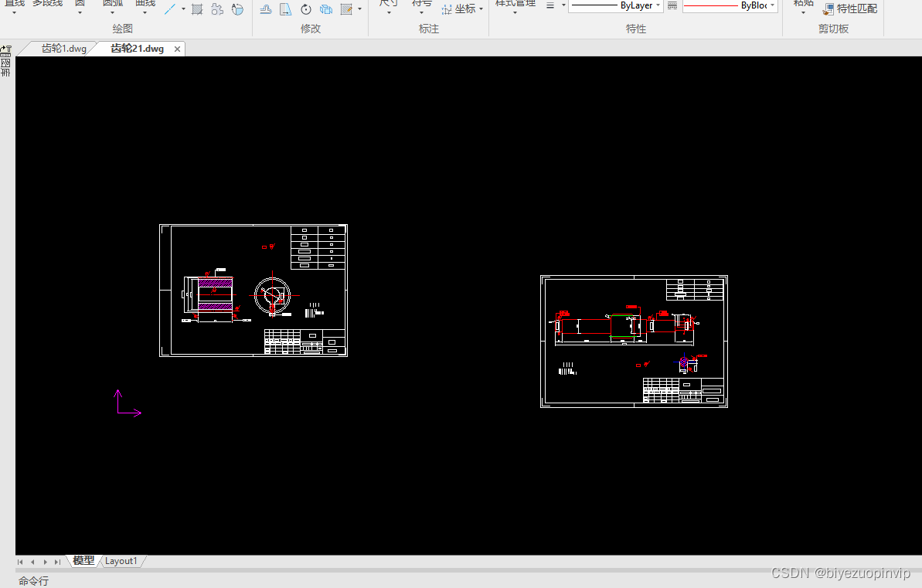Click the hatch edit pencil icon in 修改
The width and height of the screenshot is (922, 588).
tap(346, 8)
